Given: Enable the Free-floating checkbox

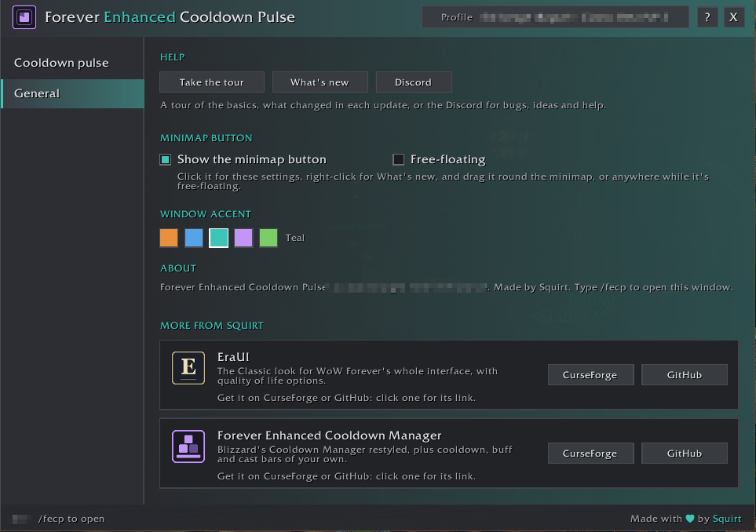Looking at the screenshot, I should (x=398, y=159).
